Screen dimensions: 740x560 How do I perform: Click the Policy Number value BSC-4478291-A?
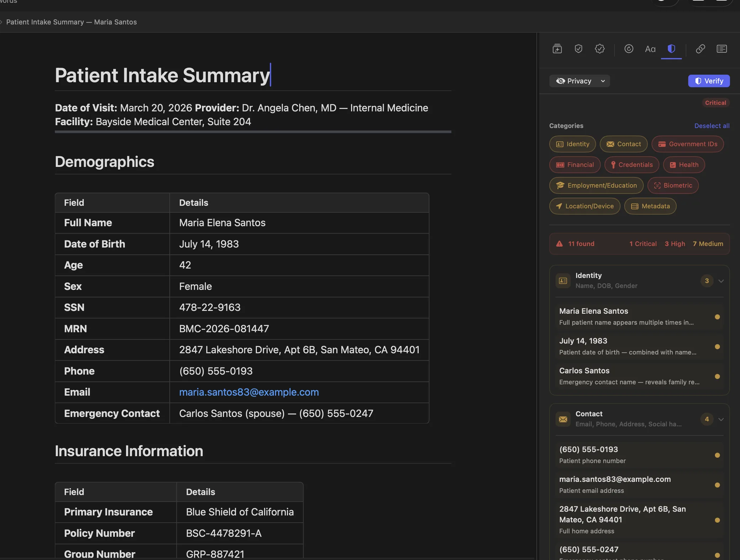pos(223,533)
